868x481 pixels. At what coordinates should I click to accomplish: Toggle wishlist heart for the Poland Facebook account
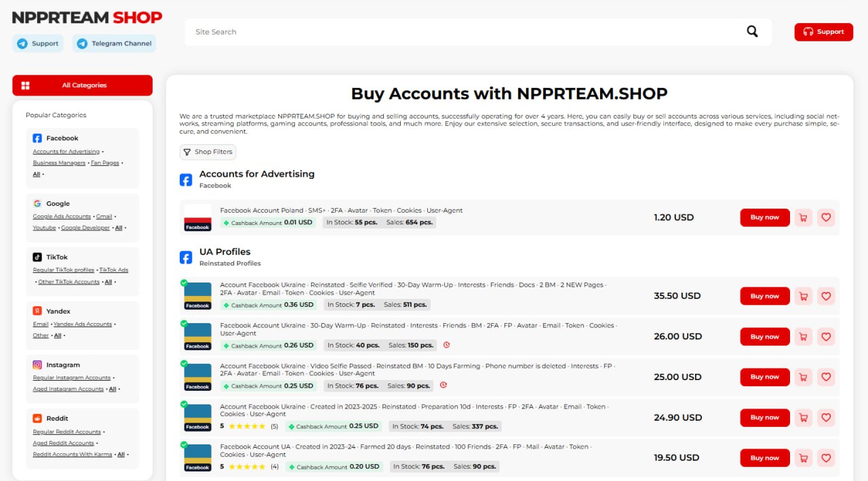[825, 217]
